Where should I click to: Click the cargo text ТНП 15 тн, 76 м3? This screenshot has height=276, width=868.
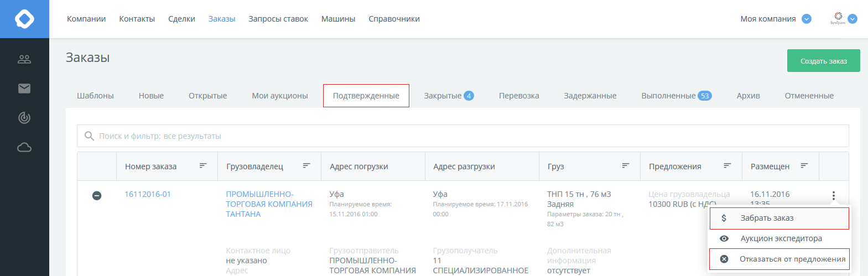tap(579, 194)
